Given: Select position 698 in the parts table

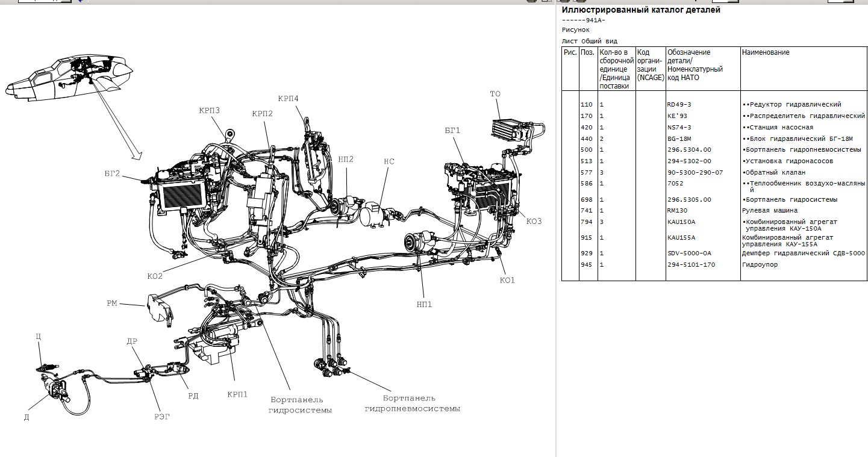Looking at the screenshot, I should (x=587, y=199).
